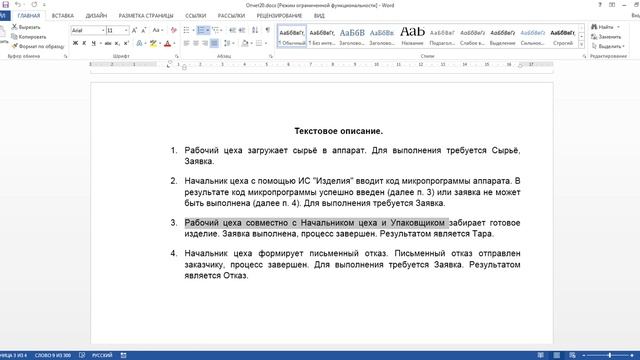The width and height of the screenshot is (640, 360).
Task: Clear all formatting with the eraser icon
Action: point(173,30)
